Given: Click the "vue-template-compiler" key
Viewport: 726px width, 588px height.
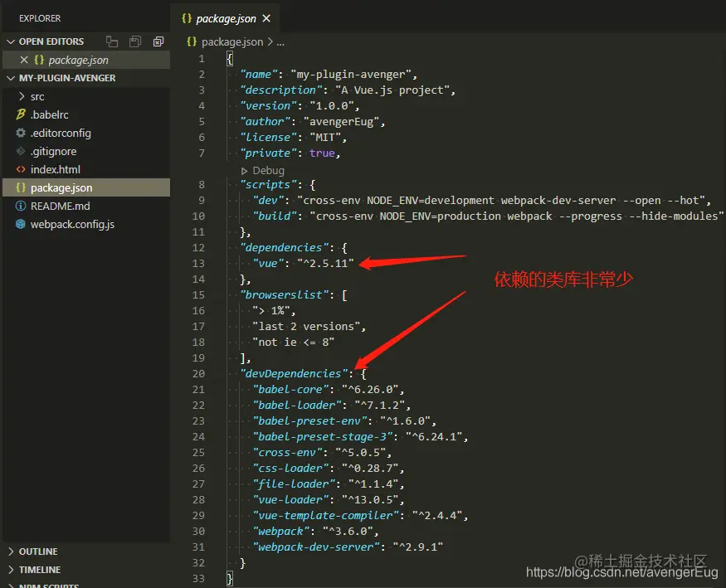Looking at the screenshot, I should [325, 515].
